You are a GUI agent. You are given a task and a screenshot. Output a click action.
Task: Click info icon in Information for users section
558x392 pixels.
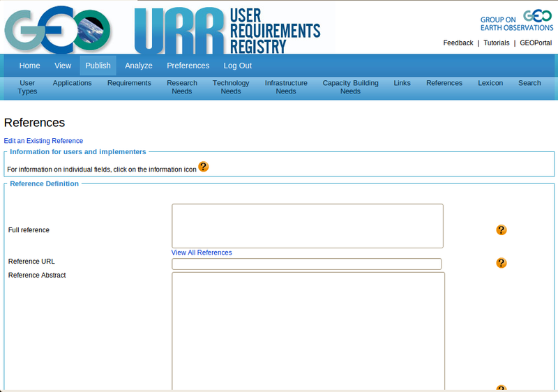pyautogui.click(x=204, y=167)
